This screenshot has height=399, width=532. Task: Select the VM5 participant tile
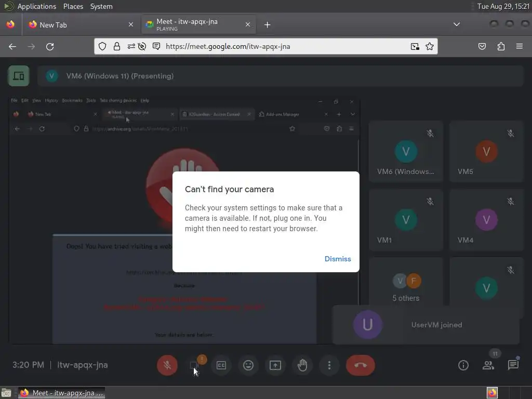click(486, 151)
